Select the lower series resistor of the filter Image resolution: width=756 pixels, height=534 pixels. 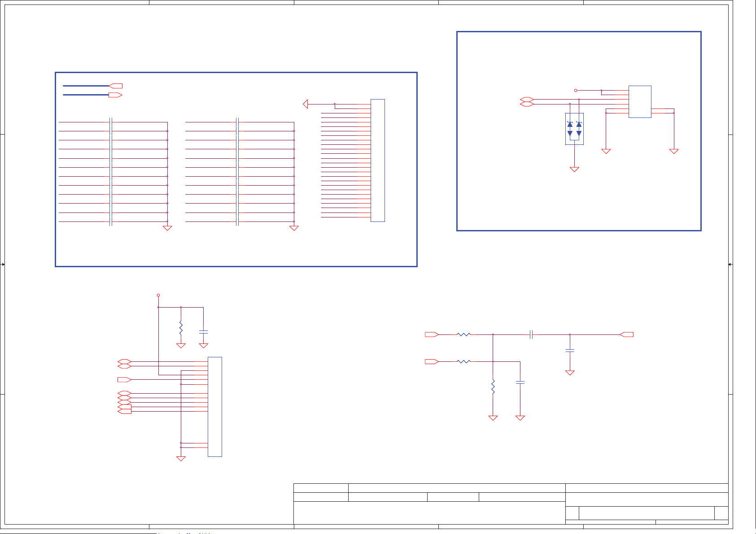(463, 361)
